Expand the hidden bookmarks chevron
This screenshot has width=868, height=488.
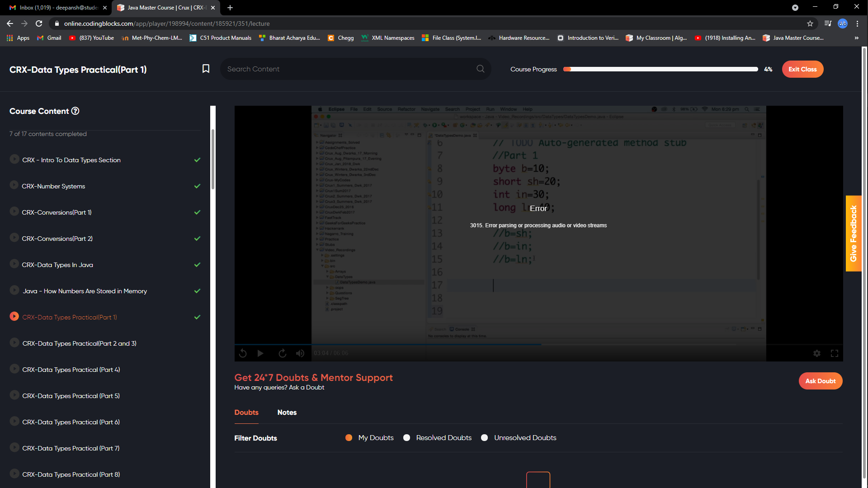tap(856, 38)
